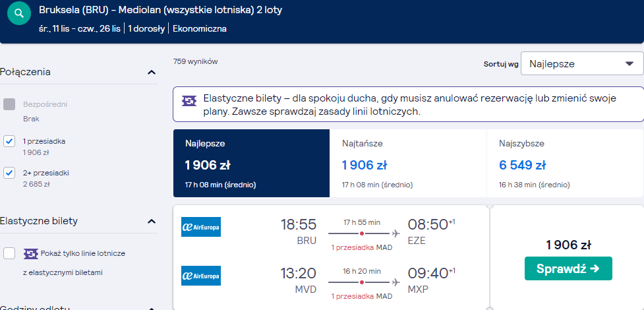644x310 pixels.
Task: Enable flexible-ticket airlines only checkbox
Action: (x=9, y=254)
